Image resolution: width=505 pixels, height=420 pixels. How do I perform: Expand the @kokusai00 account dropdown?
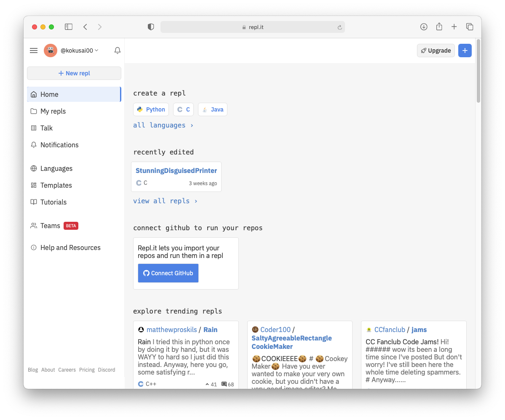tap(80, 51)
